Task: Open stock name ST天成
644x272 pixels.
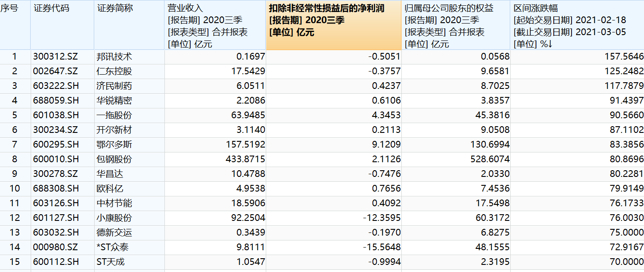Action: coord(111,262)
